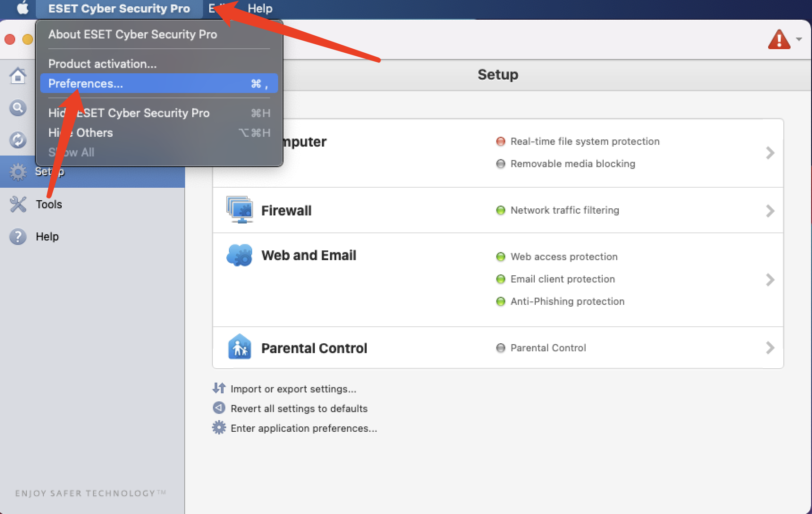Click the Firewall monitor icon

[x=240, y=210]
